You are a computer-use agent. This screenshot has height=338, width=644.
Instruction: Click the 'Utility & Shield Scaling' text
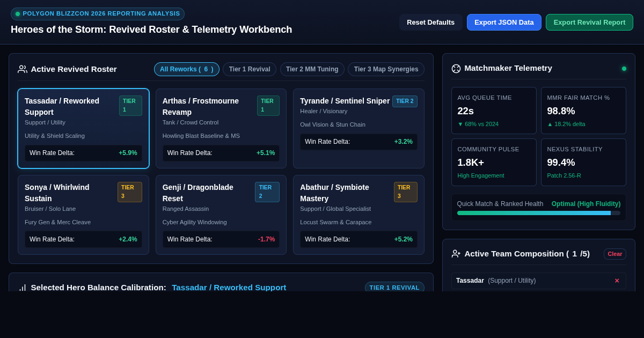55,136
